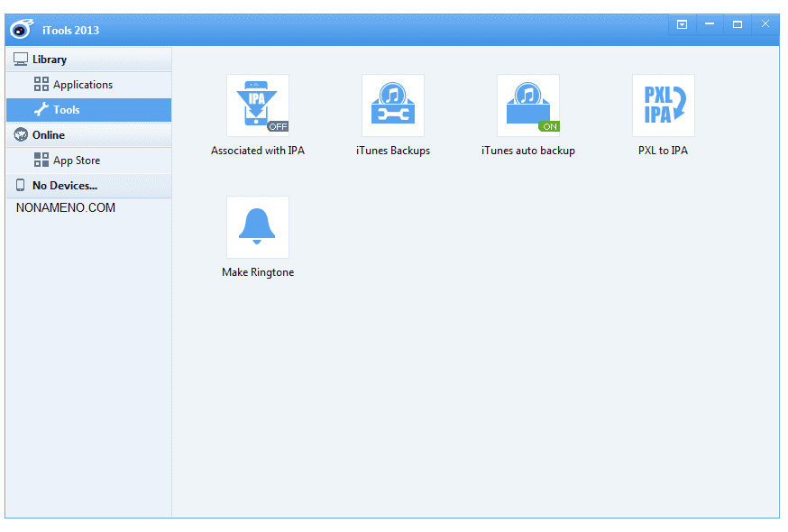Go to Applications in the sidebar
The height and width of the screenshot is (532, 788).
(x=83, y=85)
